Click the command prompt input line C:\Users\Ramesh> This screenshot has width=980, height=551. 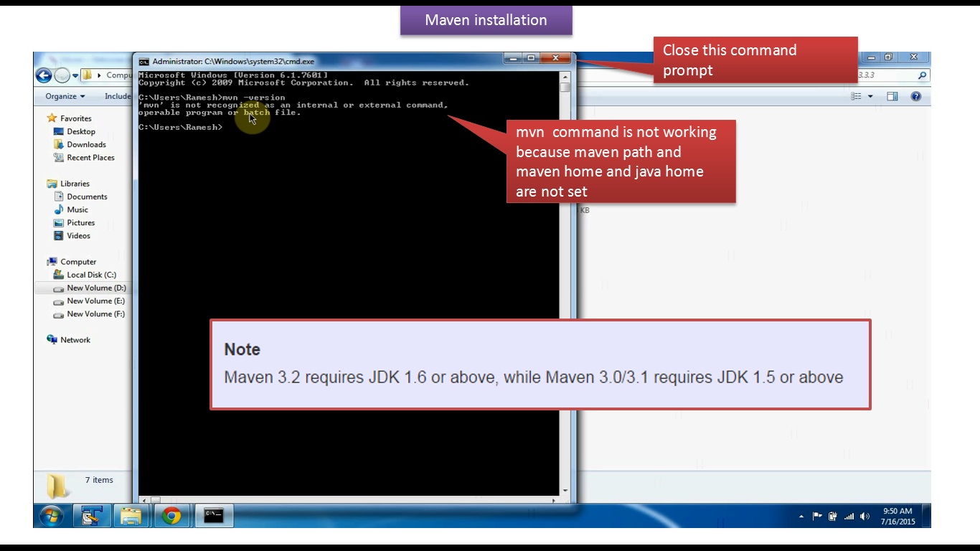click(x=181, y=127)
